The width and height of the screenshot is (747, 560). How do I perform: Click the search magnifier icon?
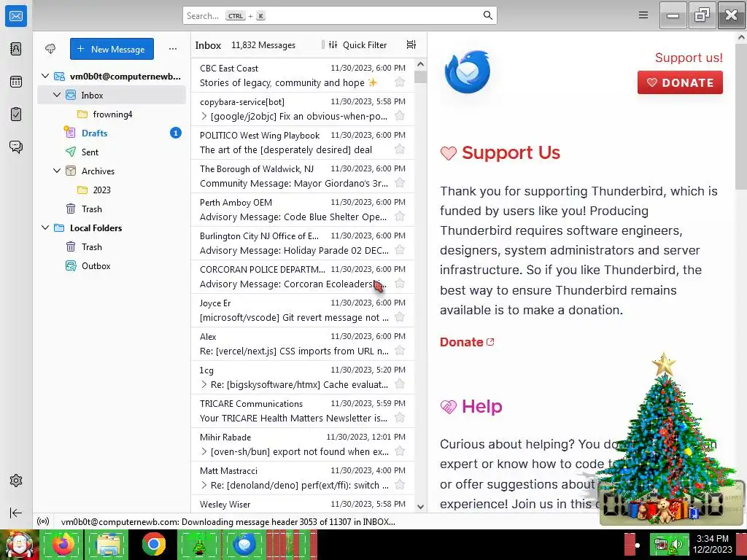(488, 15)
